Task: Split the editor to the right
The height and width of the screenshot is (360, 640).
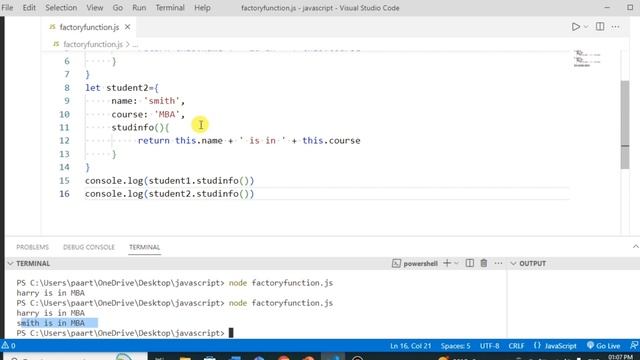Action: tap(600, 27)
